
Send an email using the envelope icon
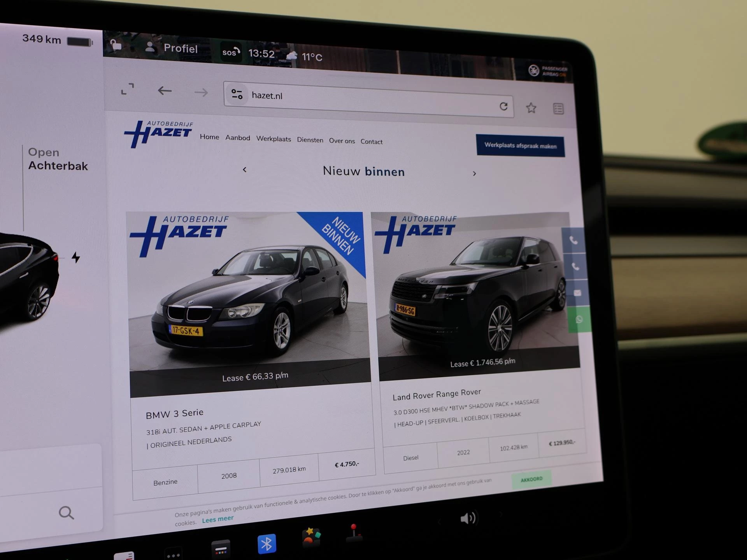pos(578,293)
